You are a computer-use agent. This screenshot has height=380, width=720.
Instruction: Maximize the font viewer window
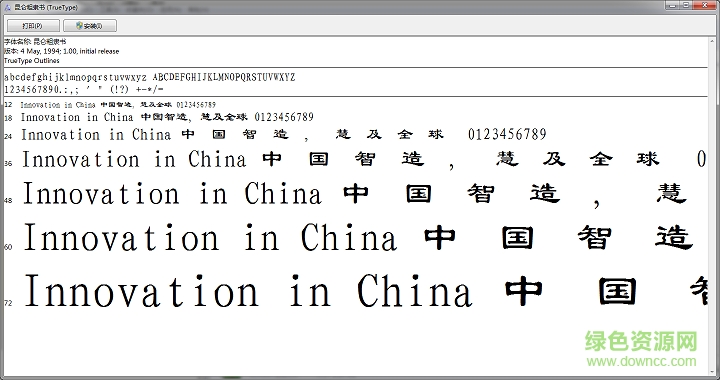(686, 5)
